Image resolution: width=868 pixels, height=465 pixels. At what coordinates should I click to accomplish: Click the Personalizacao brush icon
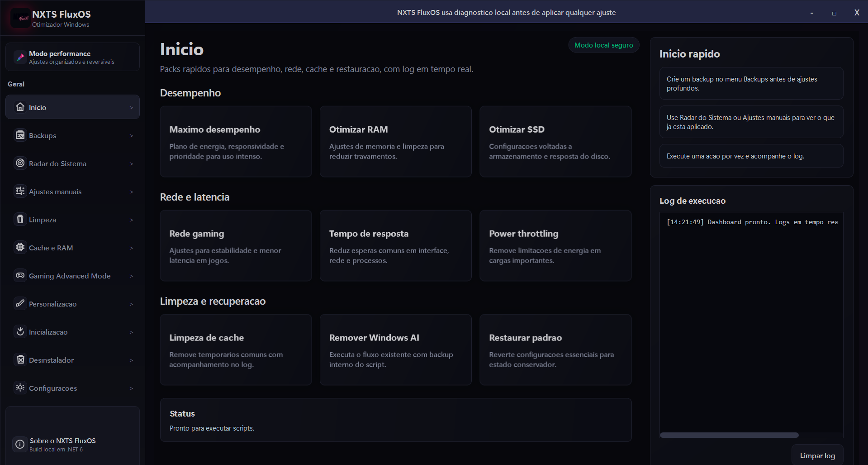[x=20, y=303]
